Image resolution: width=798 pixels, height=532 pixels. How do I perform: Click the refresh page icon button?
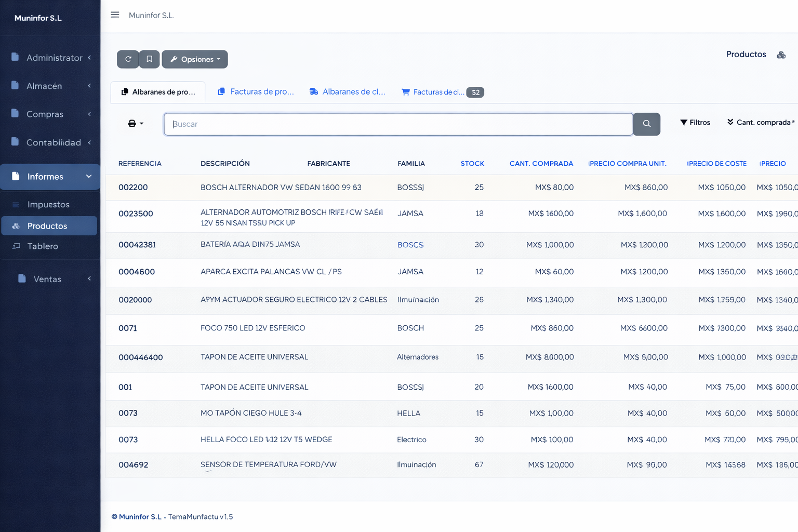click(x=128, y=59)
